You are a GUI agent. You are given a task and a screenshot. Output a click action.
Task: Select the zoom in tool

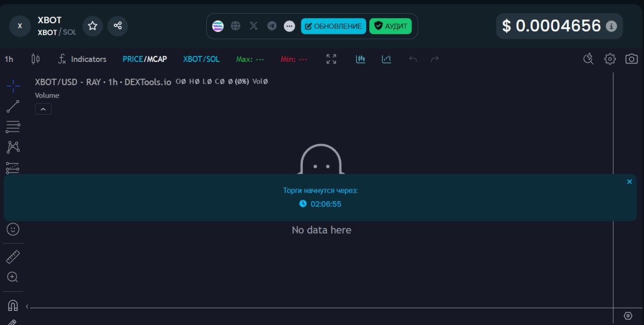tap(13, 277)
